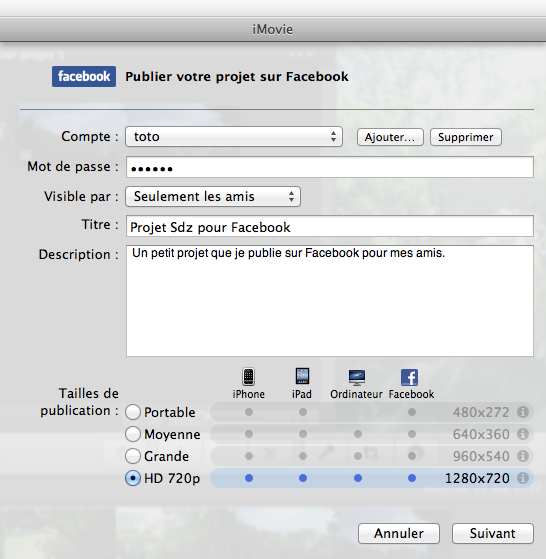Click the iMovie window title
Screen dimensions: 546x559
[273, 29]
